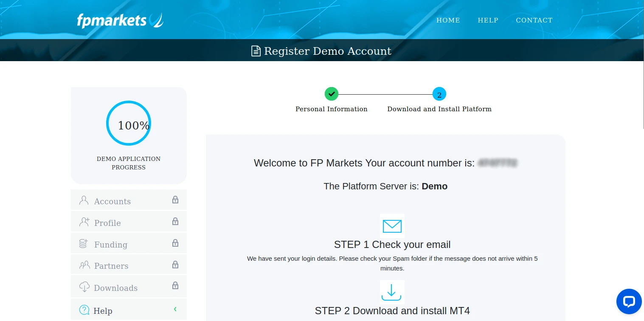The width and height of the screenshot is (644, 321).
Task: Open the live chat bubble button
Action: [629, 301]
